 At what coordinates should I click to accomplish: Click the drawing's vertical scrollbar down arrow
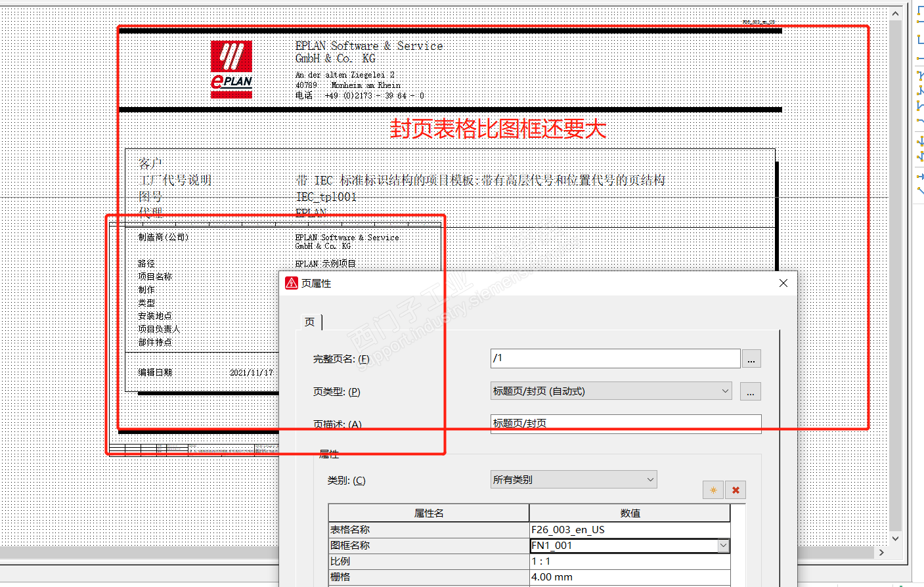[896, 538]
